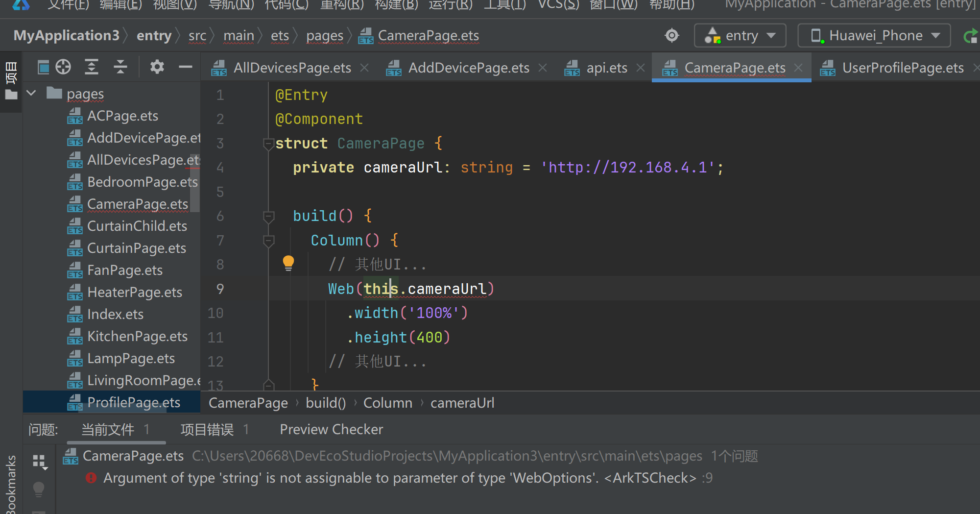
Task: Click the expand all icon in project panel
Action: click(x=92, y=67)
